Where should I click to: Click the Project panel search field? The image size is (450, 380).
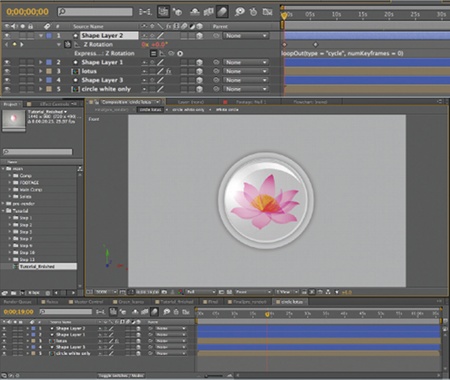[x=37, y=152]
